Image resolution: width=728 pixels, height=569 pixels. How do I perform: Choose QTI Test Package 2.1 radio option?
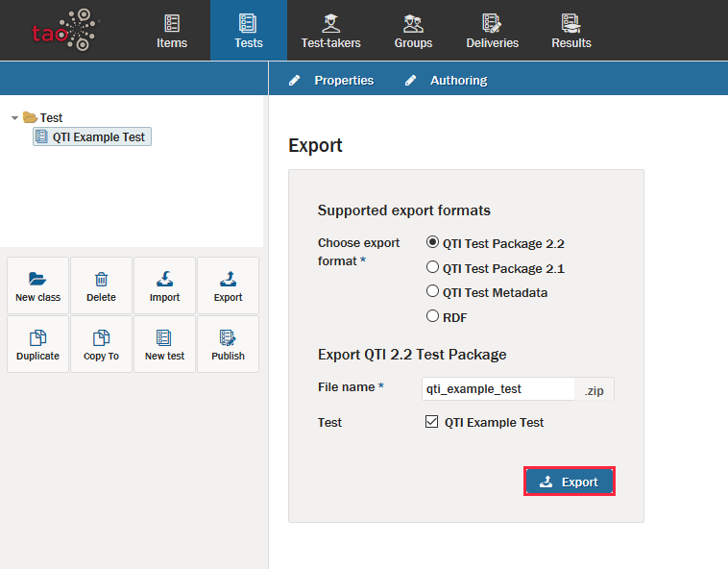click(432, 268)
